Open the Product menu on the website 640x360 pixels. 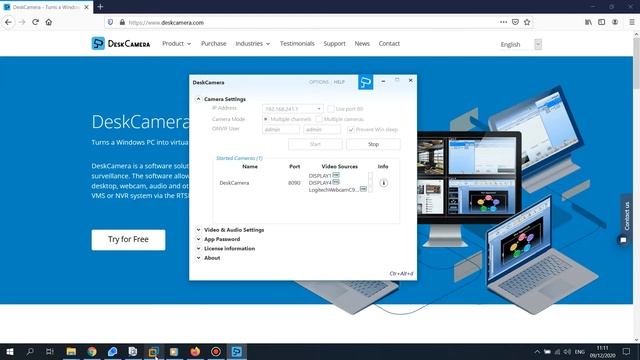(176, 43)
